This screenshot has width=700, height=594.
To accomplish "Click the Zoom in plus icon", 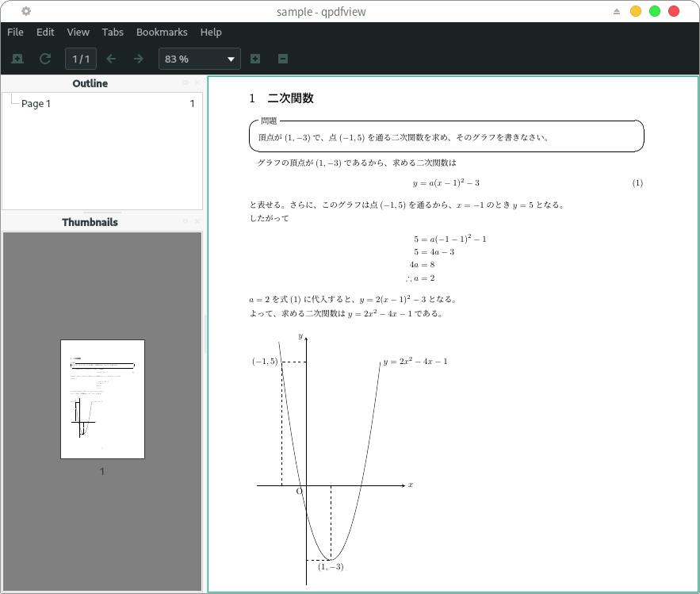I will [255, 59].
